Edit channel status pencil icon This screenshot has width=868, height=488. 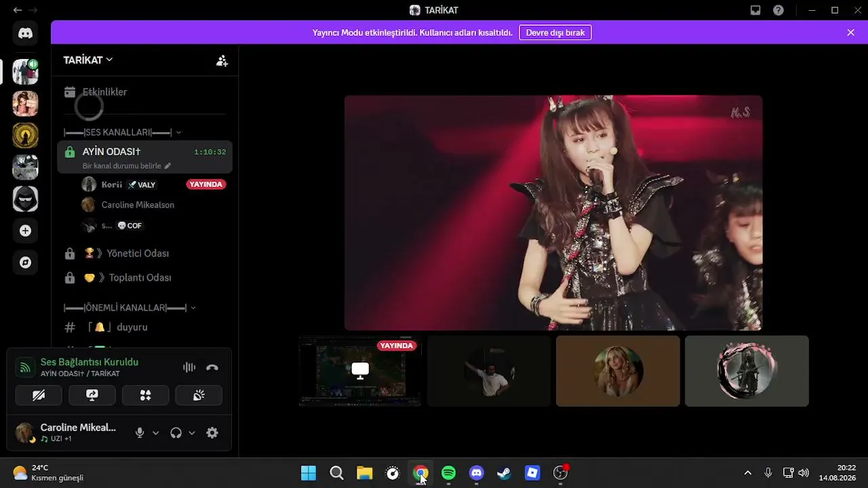[x=167, y=166]
